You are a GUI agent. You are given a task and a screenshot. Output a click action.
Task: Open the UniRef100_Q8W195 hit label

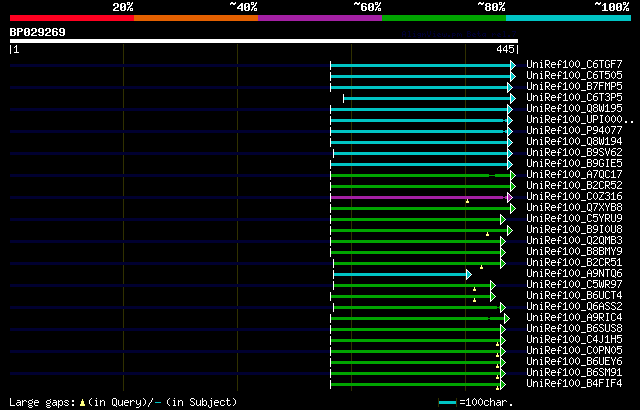coord(574,109)
